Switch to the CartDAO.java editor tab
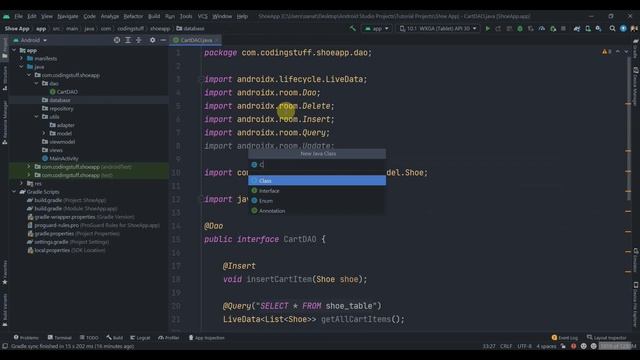The image size is (640, 360). (196, 40)
